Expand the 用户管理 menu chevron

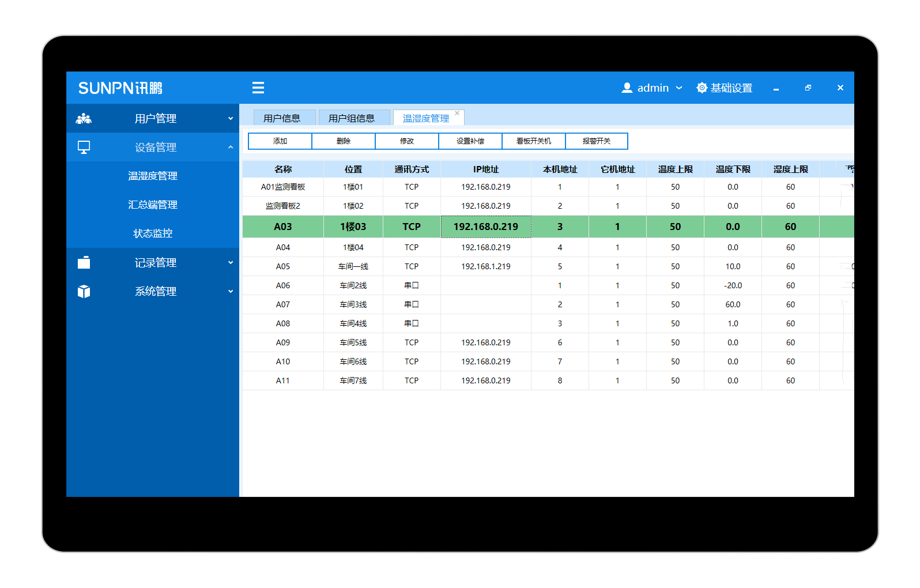[x=231, y=118]
